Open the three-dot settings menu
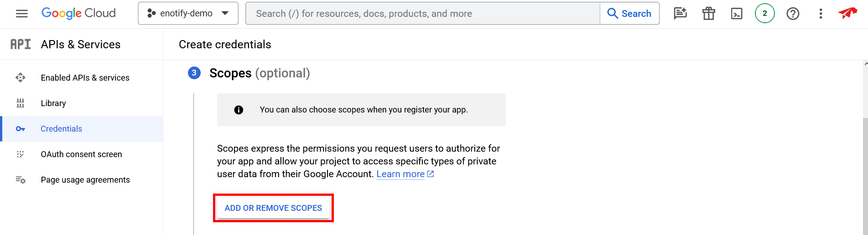The height and width of the screenshot is (235, 868). (x=821, y=14)
